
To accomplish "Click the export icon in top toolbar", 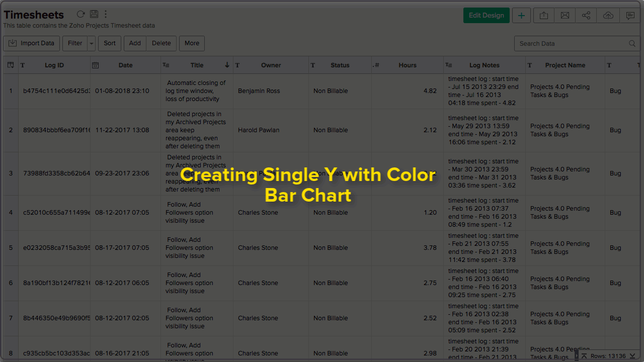I will (543, 16).
